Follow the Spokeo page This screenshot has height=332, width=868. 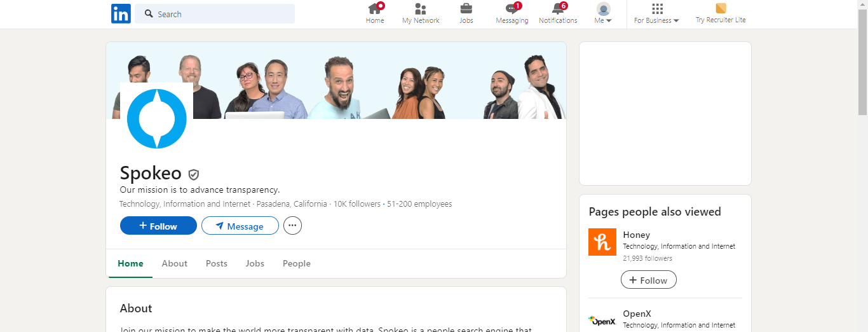158,226
